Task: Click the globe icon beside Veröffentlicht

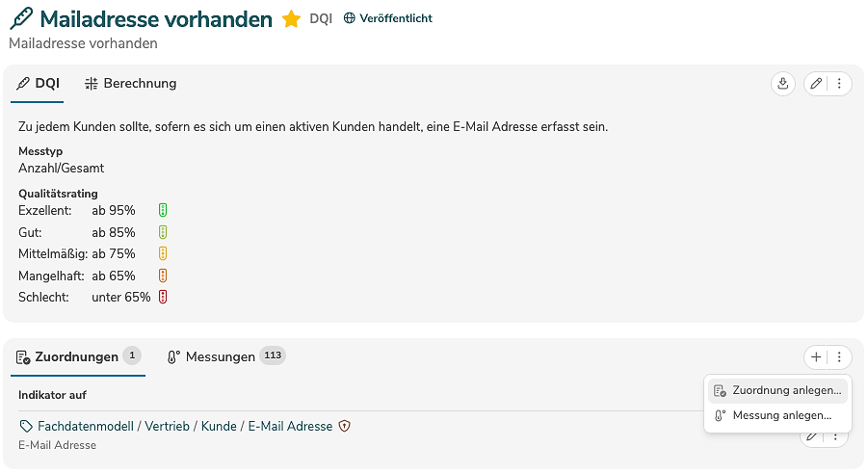Action: [350, 18]
